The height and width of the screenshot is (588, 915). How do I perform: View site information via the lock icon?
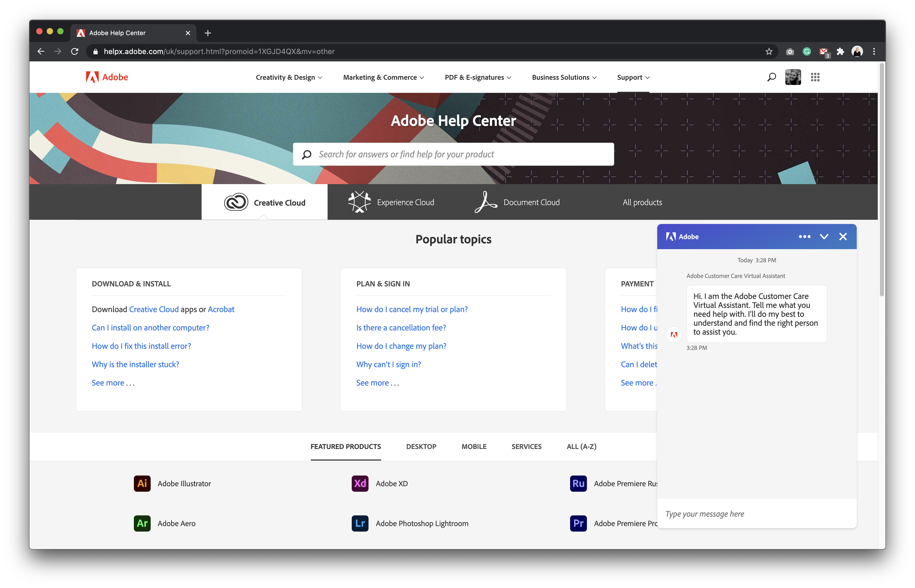(96, 52)
